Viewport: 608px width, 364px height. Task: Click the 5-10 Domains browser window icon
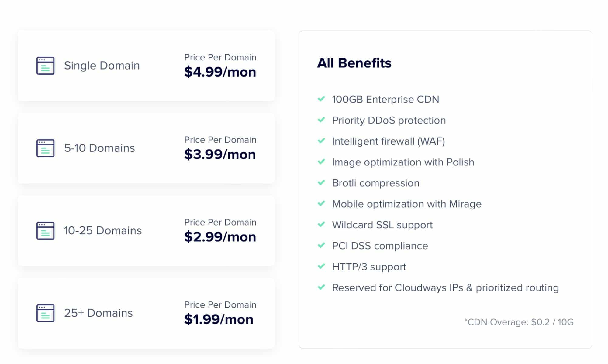coord(45,148)
